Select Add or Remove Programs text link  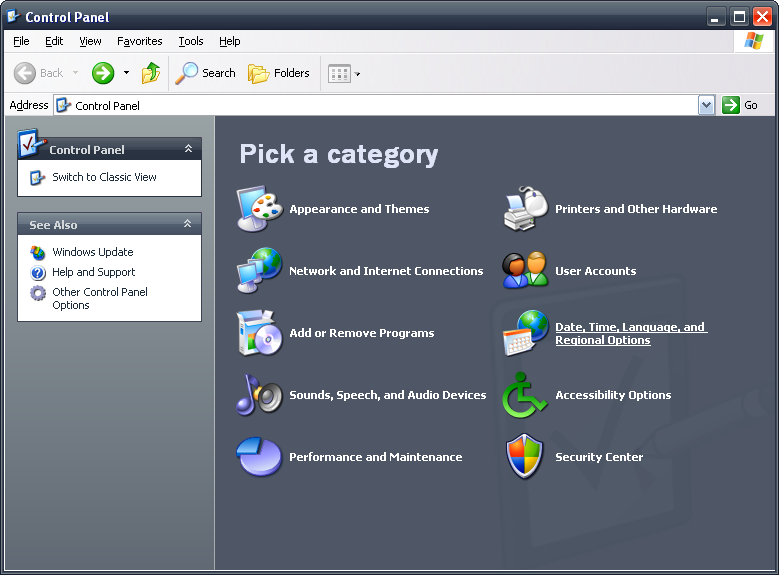coord(362,333)
